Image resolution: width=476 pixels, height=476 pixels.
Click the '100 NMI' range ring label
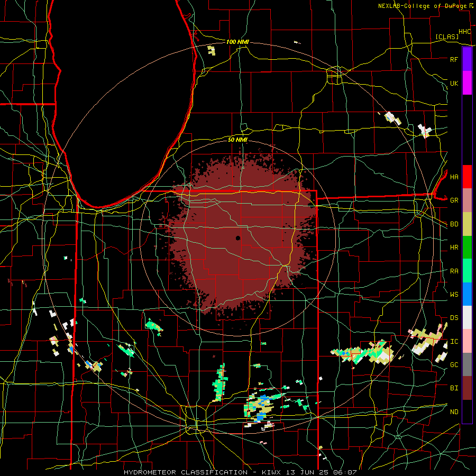click(237, 42)
